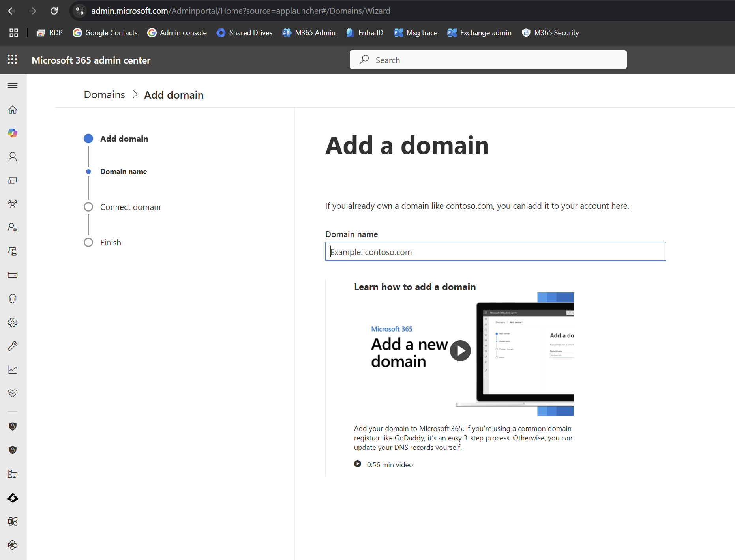Image resolution: width=735 pixels, height=560 pixels.
Task: Click the Add domain breadcrumb
Action: (x=174, y=95)
